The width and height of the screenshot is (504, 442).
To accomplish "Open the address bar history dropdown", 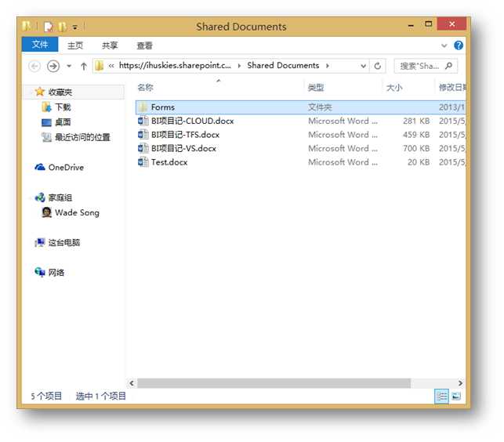I will tap(363, 66).
